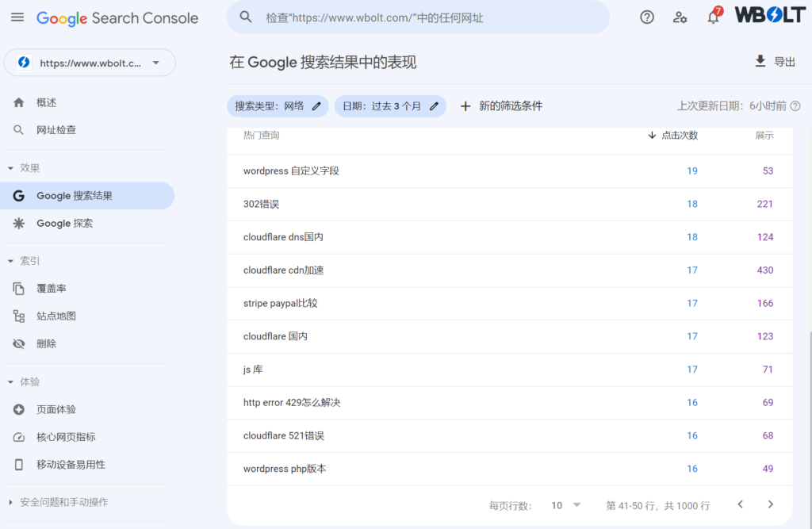Add a new filter with 新的筛选条件
The image size is (812, 529).
pos(501,106)
